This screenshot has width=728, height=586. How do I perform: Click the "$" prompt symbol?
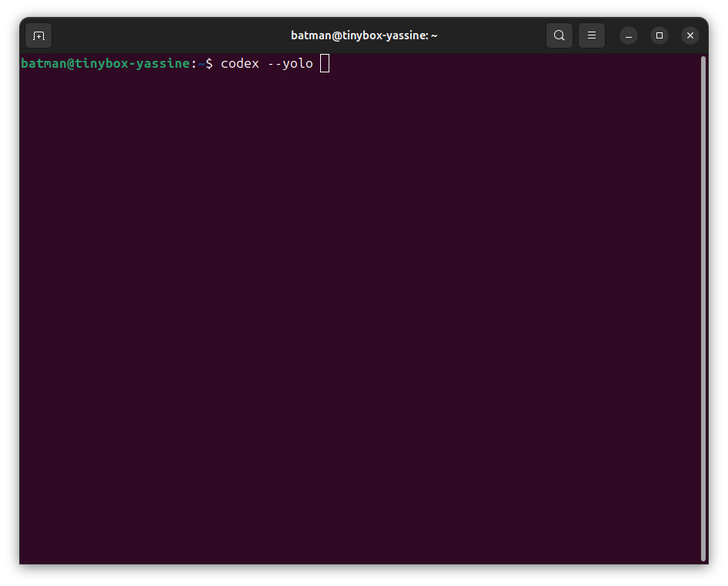coord(209,64)
